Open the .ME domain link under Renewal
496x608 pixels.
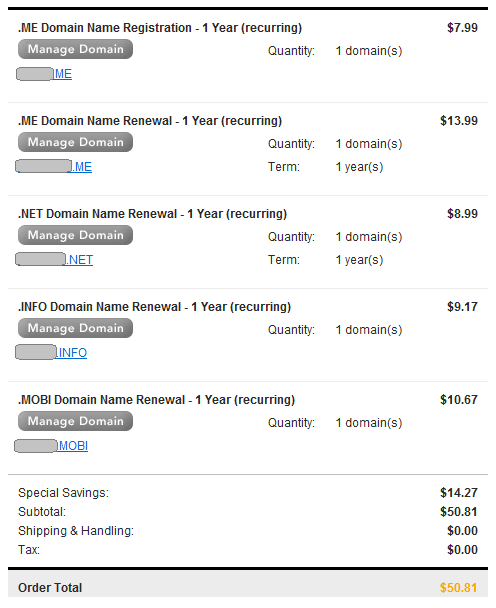[x=54, y=167]
